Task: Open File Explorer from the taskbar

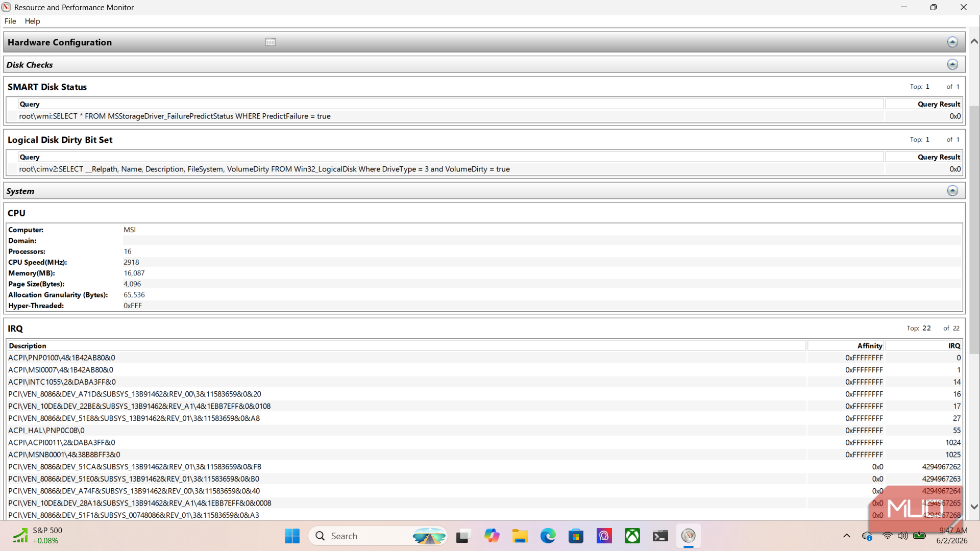Action: [520, 536]
